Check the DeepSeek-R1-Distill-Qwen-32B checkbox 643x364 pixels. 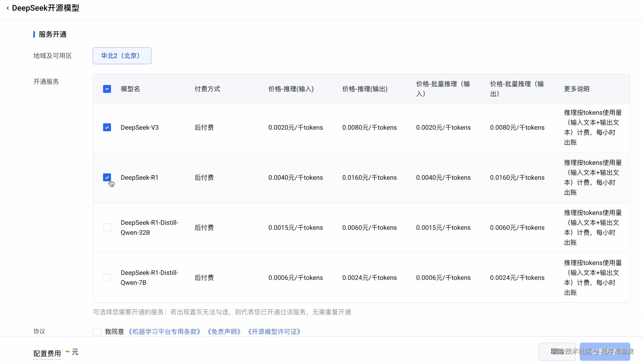click(x=107, y=227)
